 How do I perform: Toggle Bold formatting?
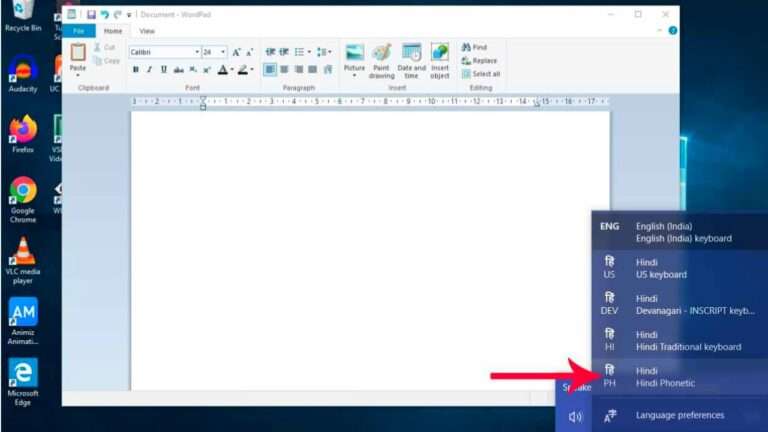coord(136,70)
